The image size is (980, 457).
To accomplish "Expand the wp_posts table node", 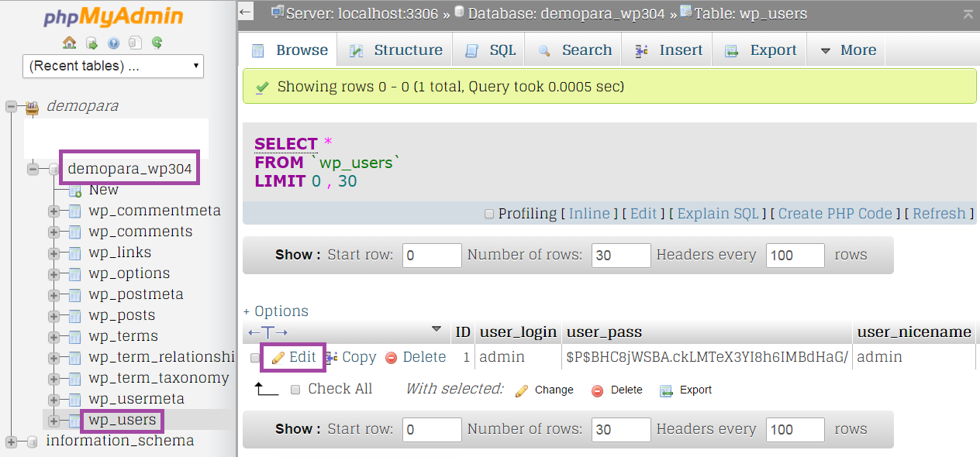I will point(53,315).
